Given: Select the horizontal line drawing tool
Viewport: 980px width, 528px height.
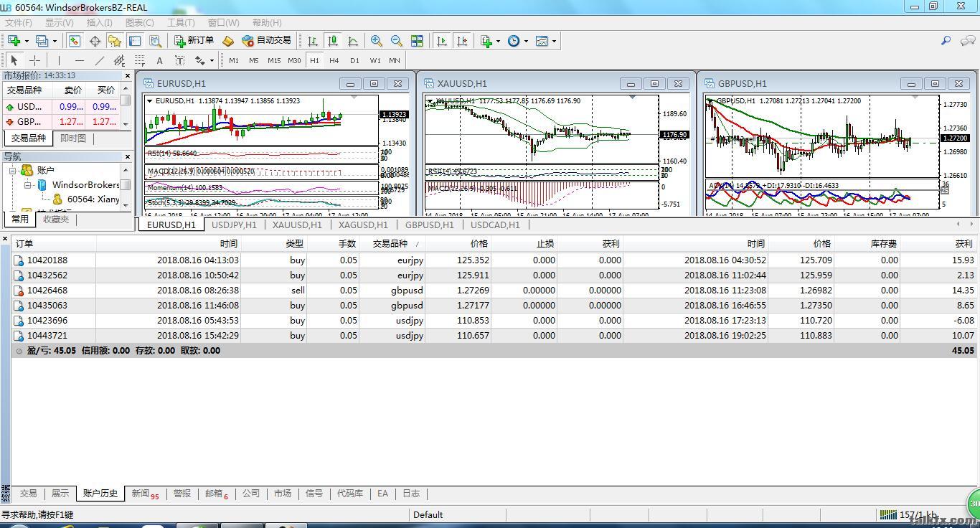Looking at the screenshot, I should (x=79, y=60).
